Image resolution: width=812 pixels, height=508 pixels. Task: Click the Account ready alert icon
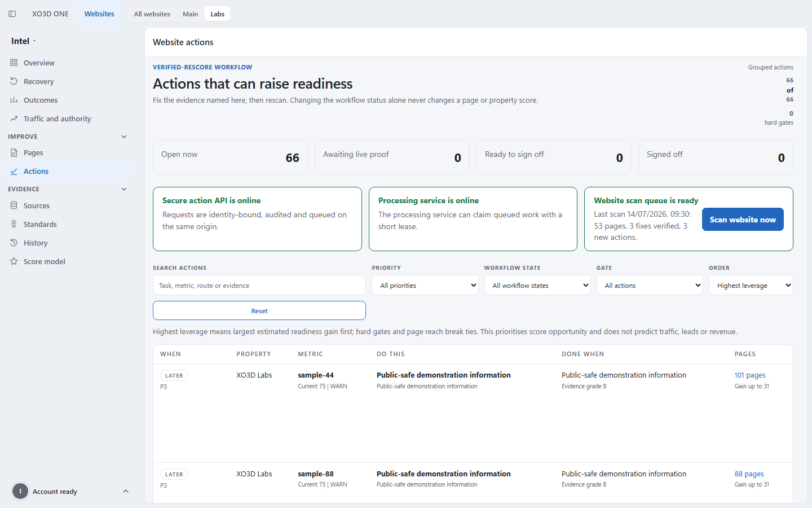click(x=20, y=491)
